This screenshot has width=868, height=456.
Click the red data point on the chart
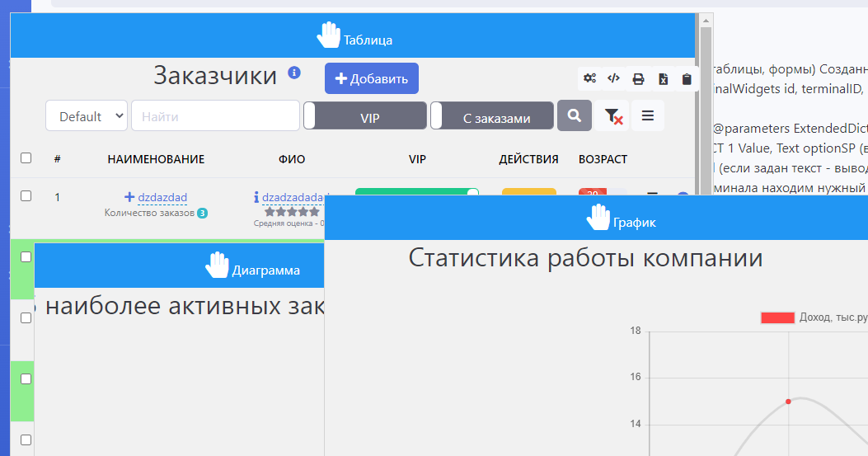pyautogui.click(x=788, y=401)
